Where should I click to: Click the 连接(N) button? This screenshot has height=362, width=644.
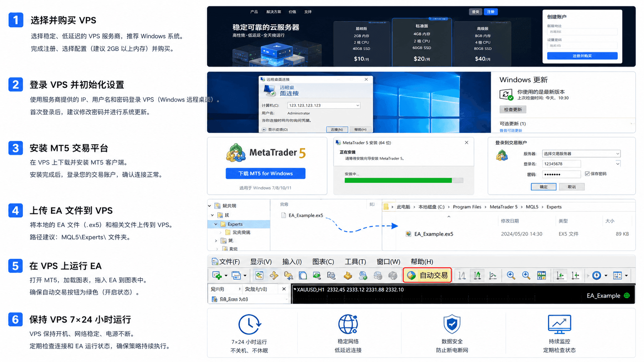[337, 130]
